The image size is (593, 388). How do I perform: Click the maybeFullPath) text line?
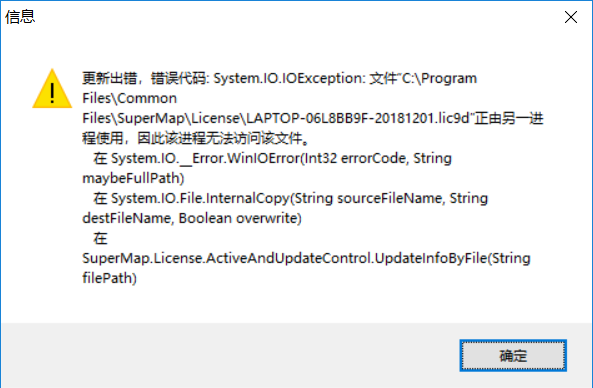click(133, 178)
